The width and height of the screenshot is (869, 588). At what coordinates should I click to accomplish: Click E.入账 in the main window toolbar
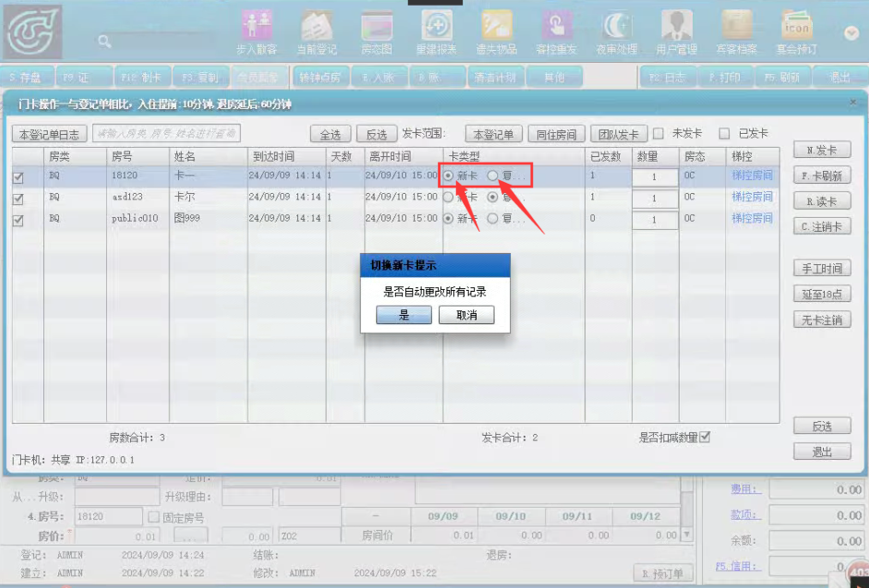tap(379, 78)
